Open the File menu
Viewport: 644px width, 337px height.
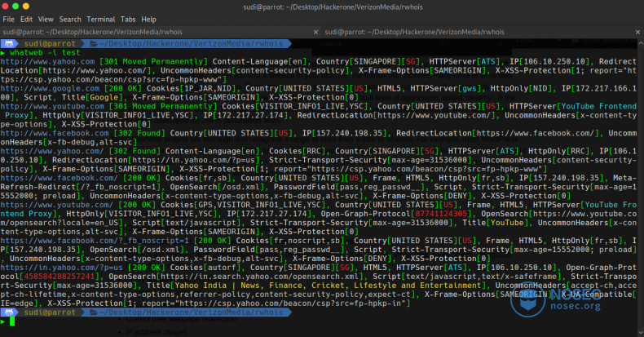[x=8, y=20]
